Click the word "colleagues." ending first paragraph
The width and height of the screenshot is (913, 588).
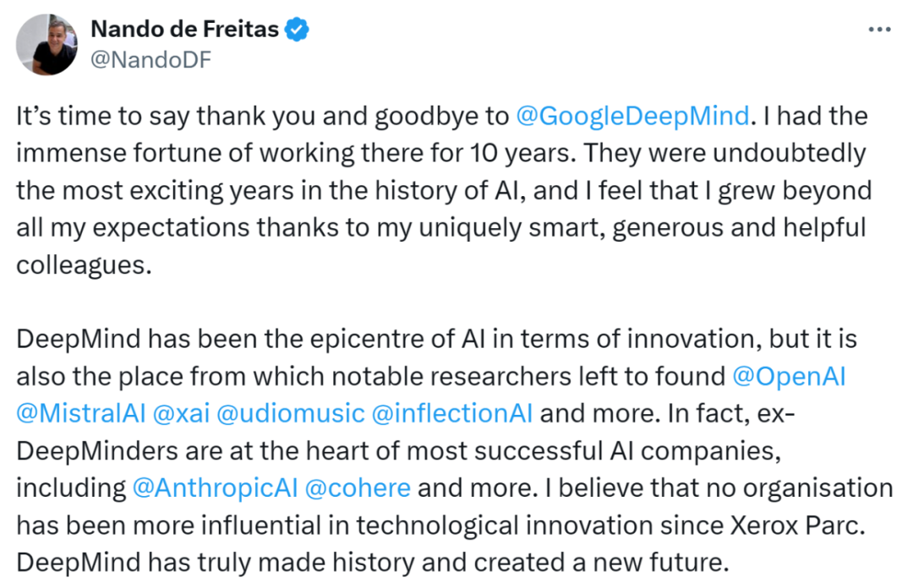(84, 265)
